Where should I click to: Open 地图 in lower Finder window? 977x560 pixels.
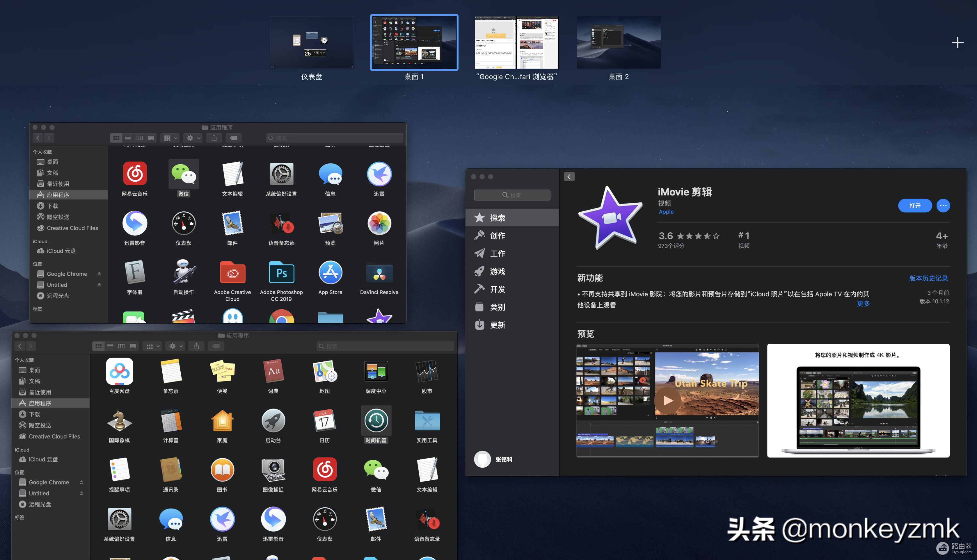[x=324, y=371]
